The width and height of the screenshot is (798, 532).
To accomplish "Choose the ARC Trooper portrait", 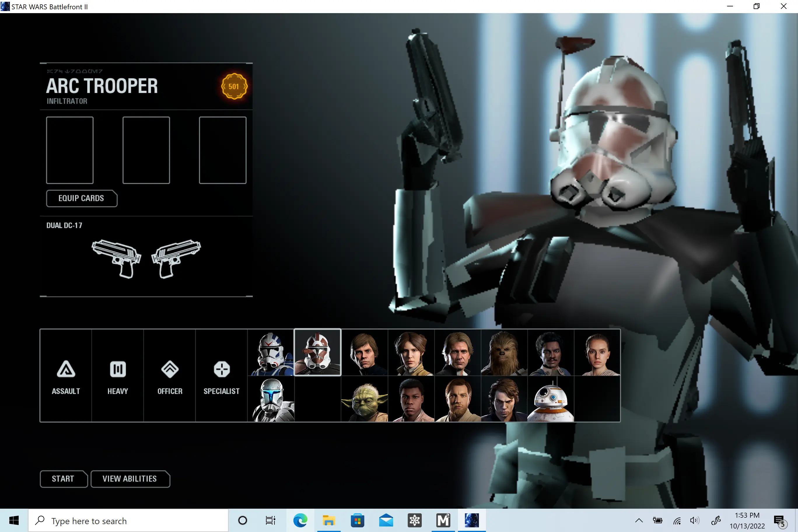I will (318, 353).
